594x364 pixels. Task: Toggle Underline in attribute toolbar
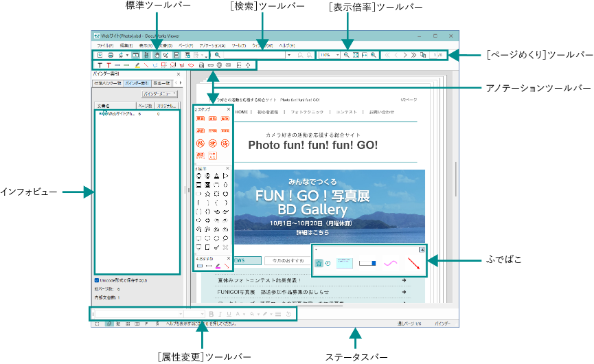click(229, 314)
